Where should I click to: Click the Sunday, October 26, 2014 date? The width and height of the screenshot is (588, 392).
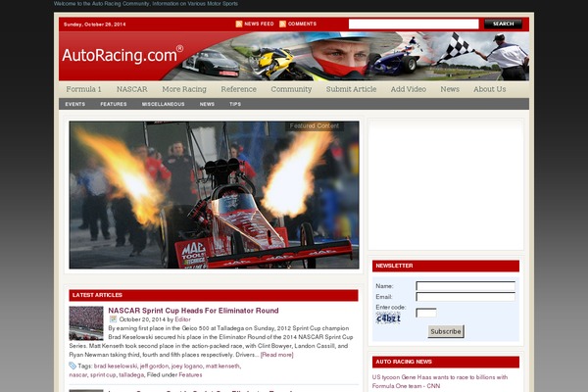pyautogui.click(x=94, y=24)
